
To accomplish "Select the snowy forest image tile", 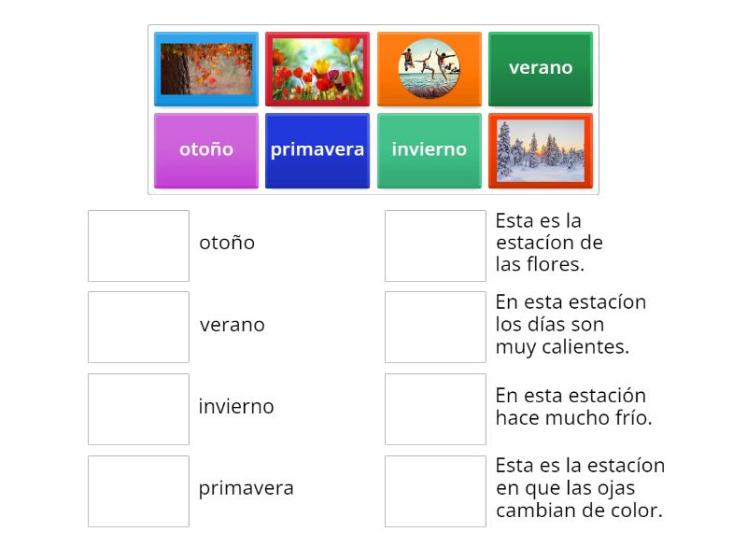I will click(541, 150).
